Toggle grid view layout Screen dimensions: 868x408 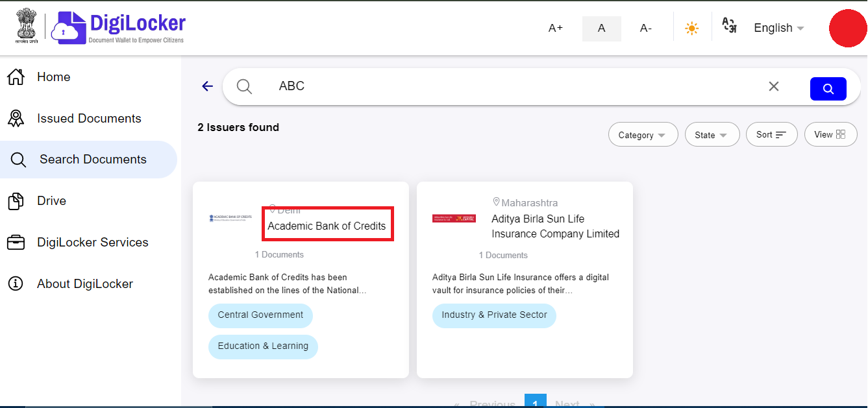pos(830,134)
